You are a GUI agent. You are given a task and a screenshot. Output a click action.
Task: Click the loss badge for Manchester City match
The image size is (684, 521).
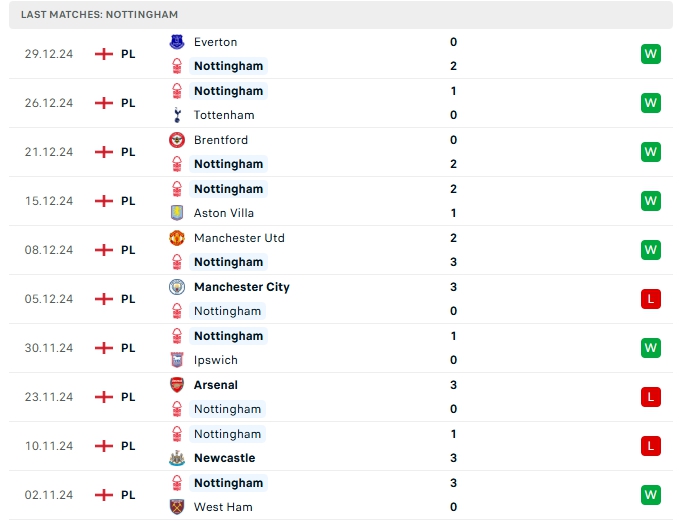(x=651, y=299)
